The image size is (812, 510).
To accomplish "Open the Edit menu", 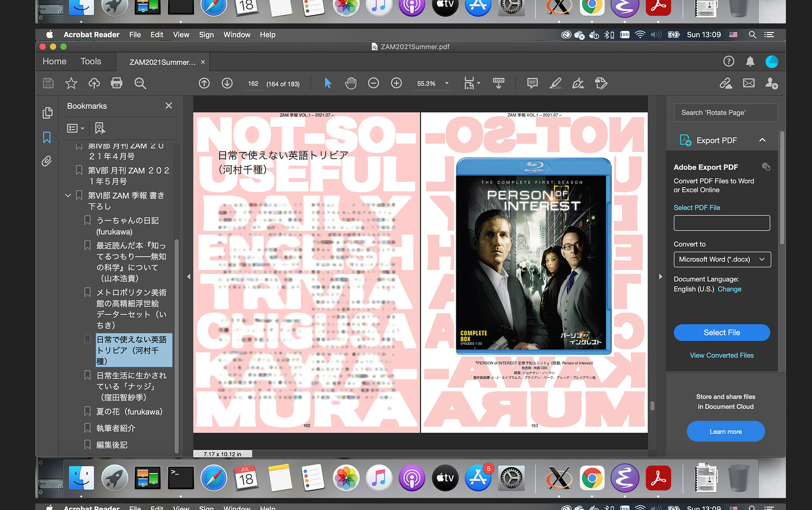I will click(x=157, y=34).
